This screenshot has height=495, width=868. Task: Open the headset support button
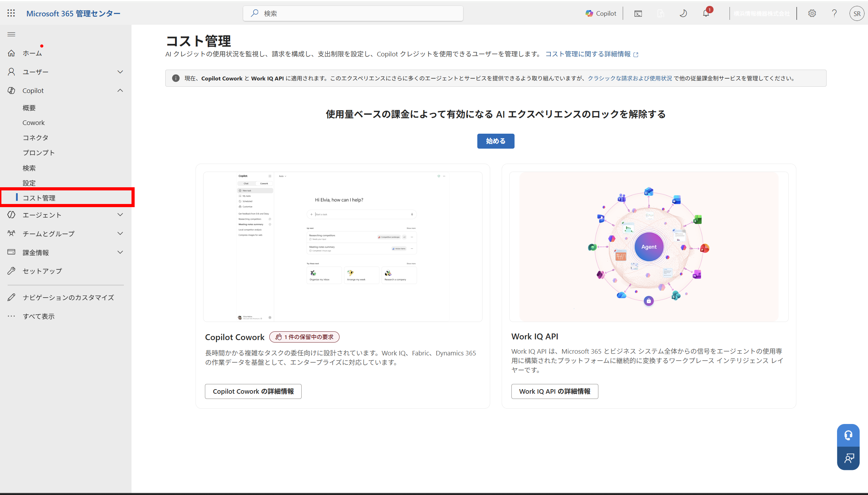pos(848,435)
